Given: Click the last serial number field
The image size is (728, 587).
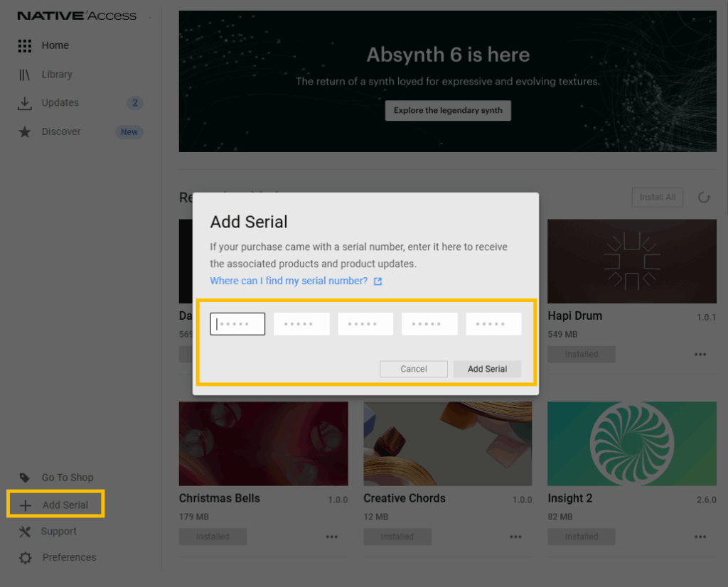Looking at the screenshot, I should tap(493, 324).
